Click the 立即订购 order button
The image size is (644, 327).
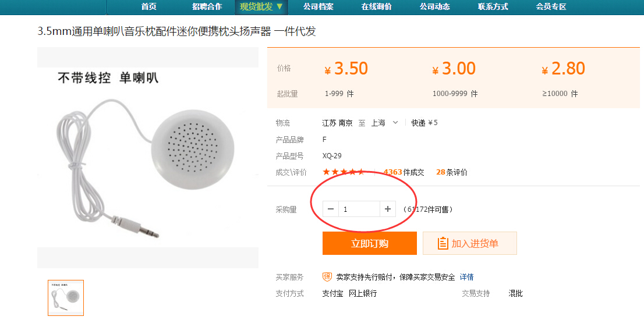[x=370, y=243]
